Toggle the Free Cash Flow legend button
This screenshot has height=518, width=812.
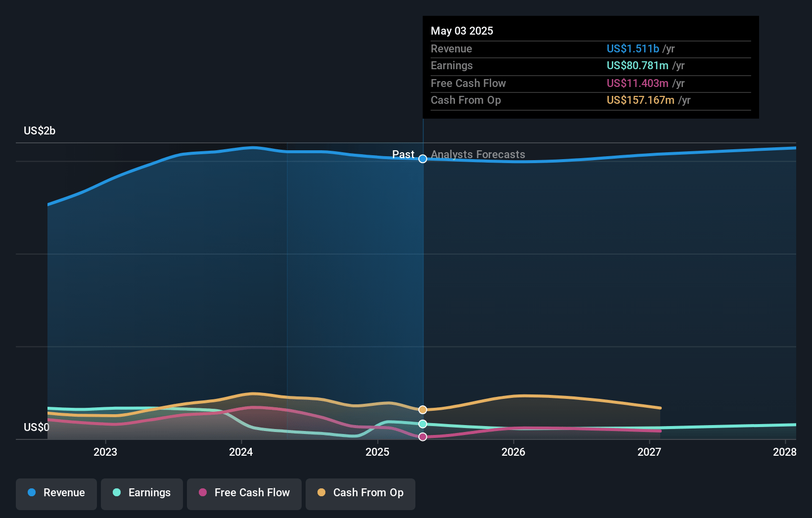pyautogui.click(x=244, y=494)
